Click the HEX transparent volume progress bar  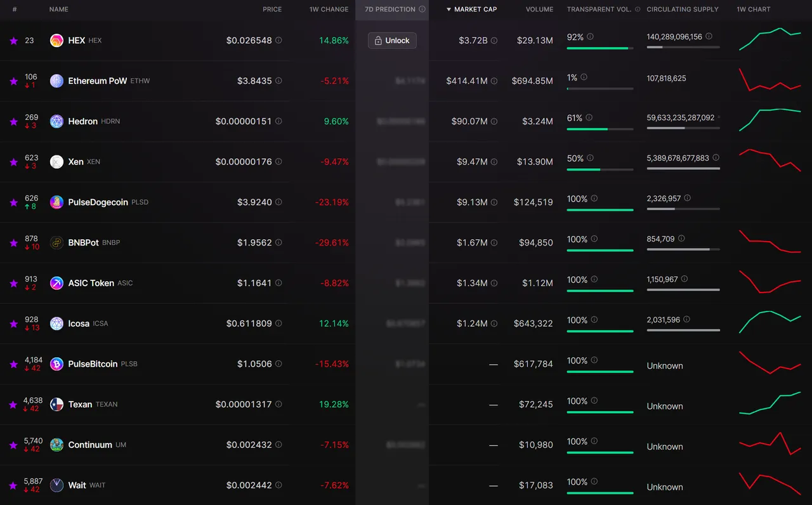click(600, 48)
